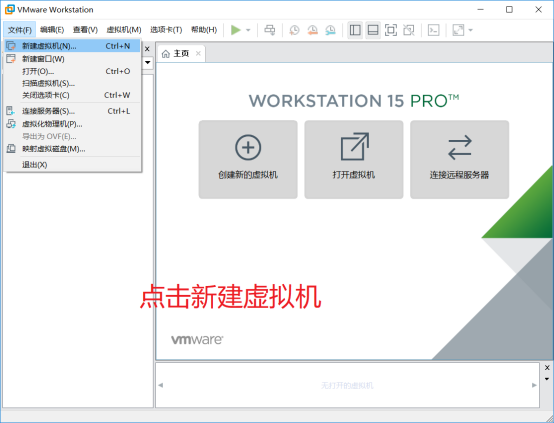Select 打开(O)... menu entry
Image resolution: width=554 pixels, height=423 pixels.
(x=72, y=71)
